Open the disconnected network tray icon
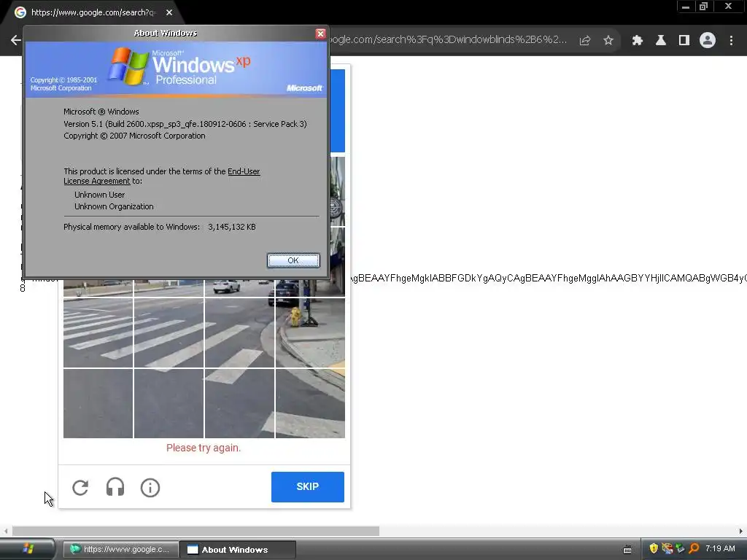The width and height of the screenshot is (747, 560). pos(667,548)
